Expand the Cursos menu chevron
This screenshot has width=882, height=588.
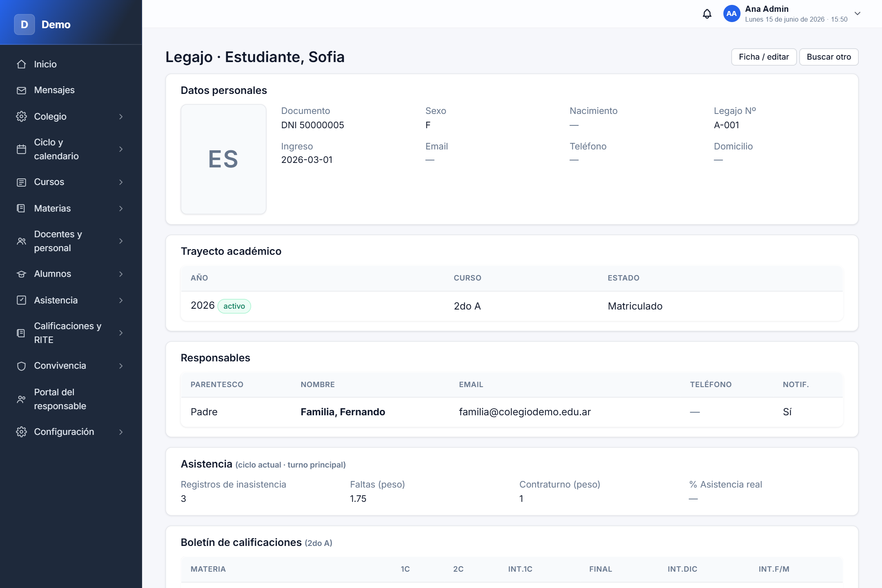point(121,182)
